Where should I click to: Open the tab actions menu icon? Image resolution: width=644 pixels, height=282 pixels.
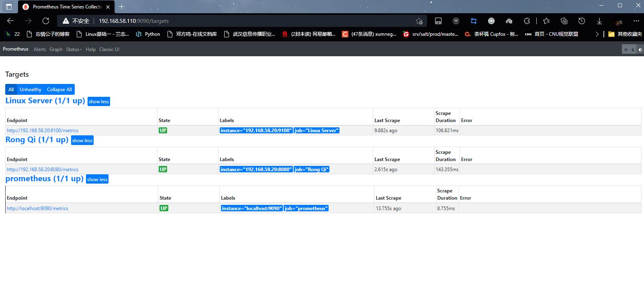[x=9, y=7]
